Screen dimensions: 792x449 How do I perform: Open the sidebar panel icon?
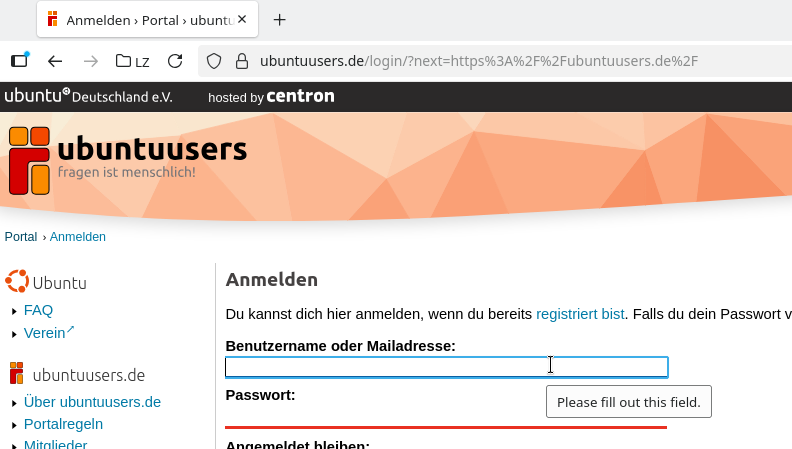pos(19,61)
